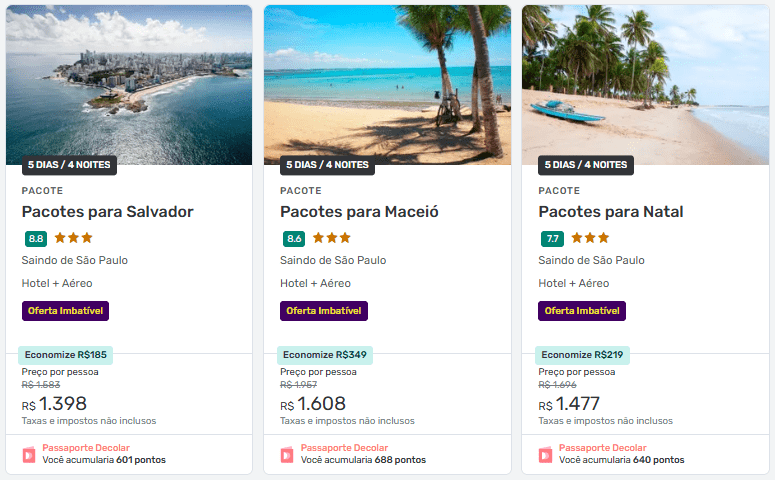Image resolution: width=775 pixels, height=480 pixels.
Task: Click Economize R$349 tag on Maceió card
Action: click(325, 355)
